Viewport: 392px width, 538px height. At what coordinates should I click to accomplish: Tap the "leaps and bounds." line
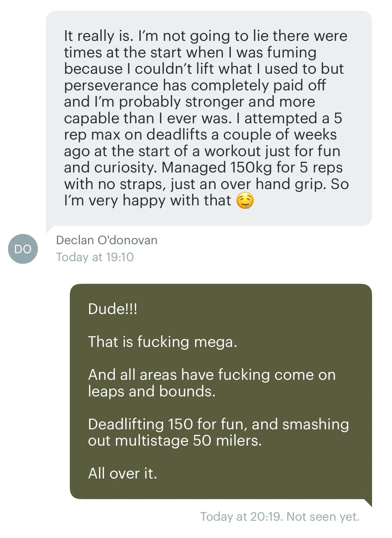click(x=152, y=391)
